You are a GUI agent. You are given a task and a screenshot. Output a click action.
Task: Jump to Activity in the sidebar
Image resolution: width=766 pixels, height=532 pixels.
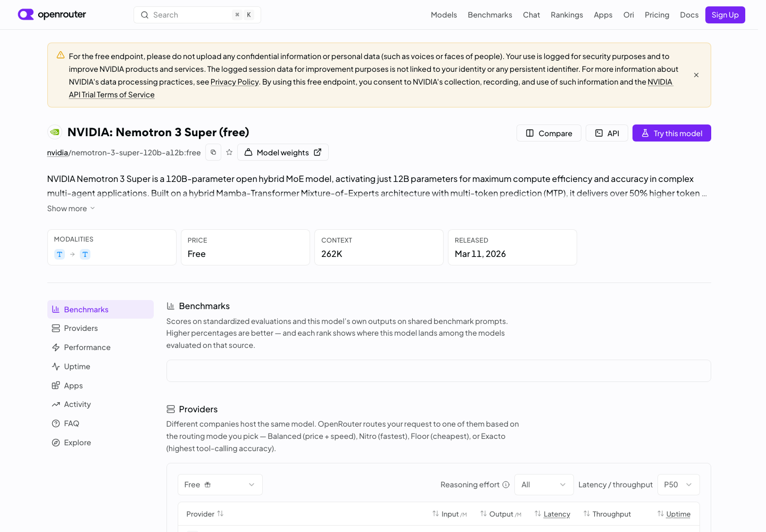tap(101, 404)
